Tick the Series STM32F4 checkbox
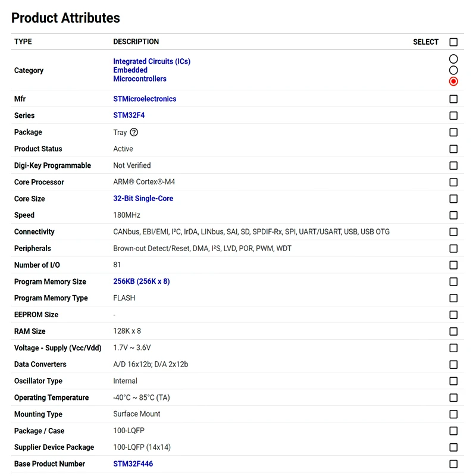Image resolution: width=476 pixels, height=476 pixels. pos(453,116)
